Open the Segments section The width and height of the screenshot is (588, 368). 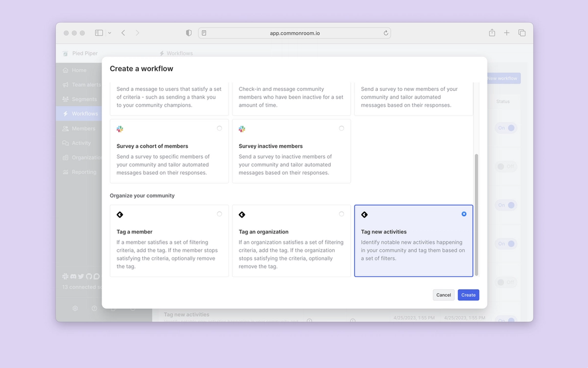[81, 99]
